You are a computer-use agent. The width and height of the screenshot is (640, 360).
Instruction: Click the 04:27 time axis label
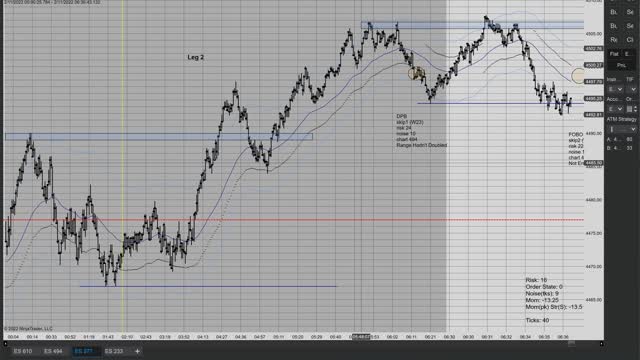pos(222,337)
